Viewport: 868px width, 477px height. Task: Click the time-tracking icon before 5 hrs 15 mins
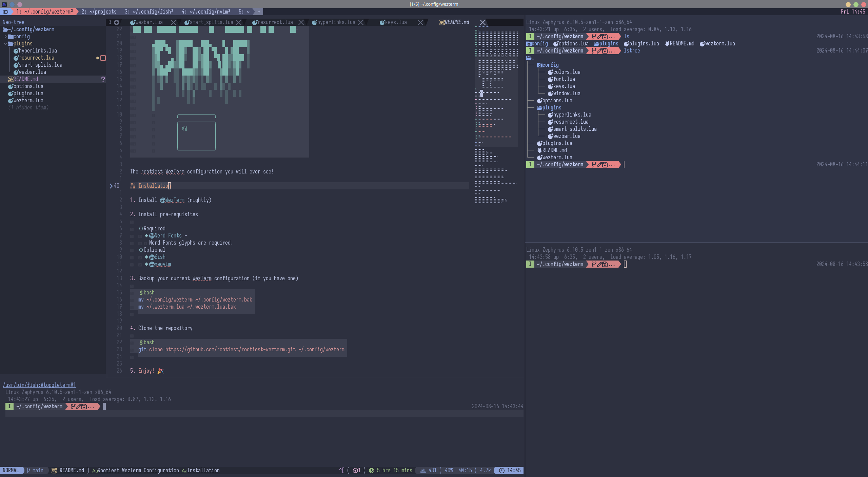coord(372,470)
